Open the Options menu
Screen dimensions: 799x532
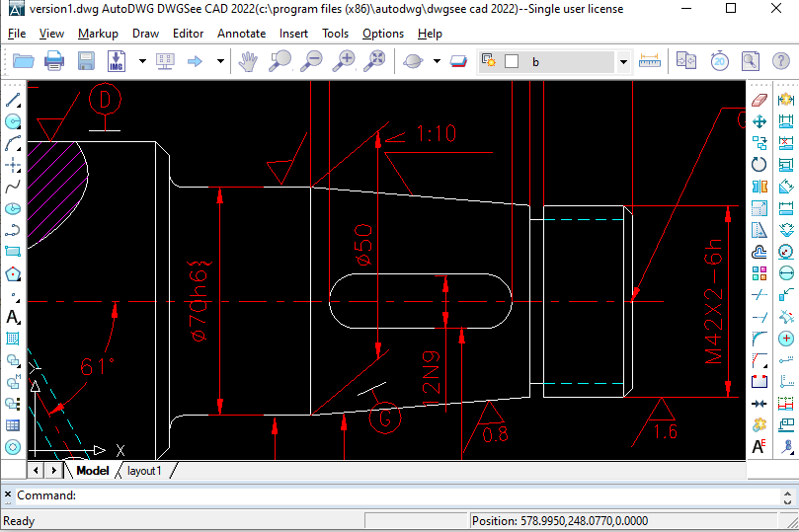point(383,34)
